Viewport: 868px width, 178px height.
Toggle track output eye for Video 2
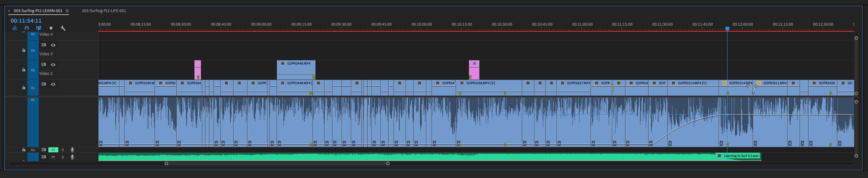click(53, 65)
